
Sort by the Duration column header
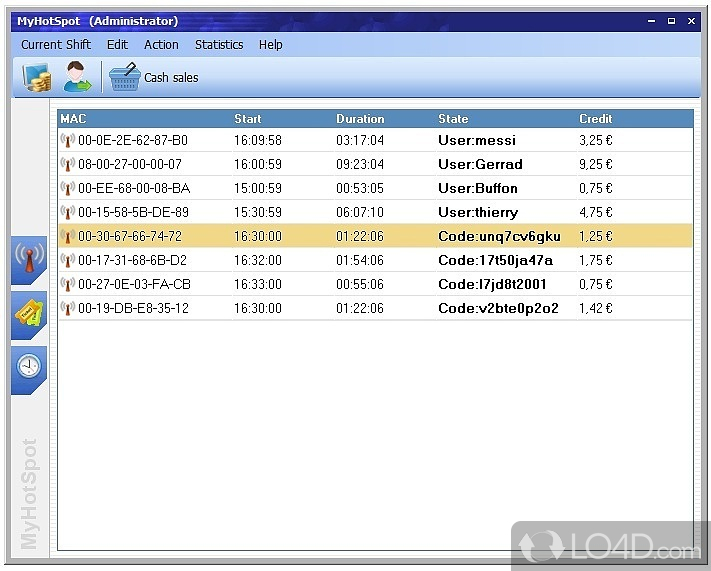coord(360,119)
